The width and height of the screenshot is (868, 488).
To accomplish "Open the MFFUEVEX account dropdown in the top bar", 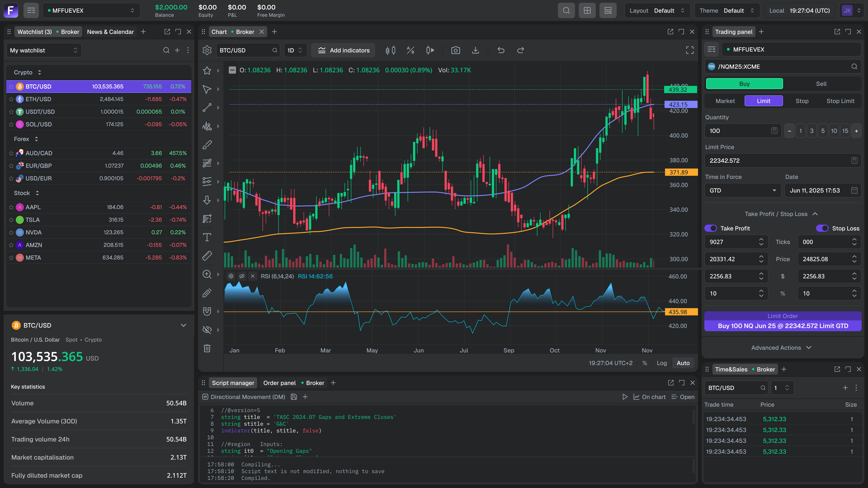I will pos(91,10).
